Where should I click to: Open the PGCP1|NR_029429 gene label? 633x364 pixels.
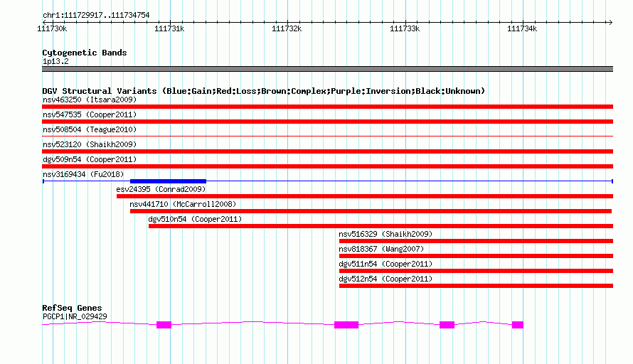click(75, 317)
